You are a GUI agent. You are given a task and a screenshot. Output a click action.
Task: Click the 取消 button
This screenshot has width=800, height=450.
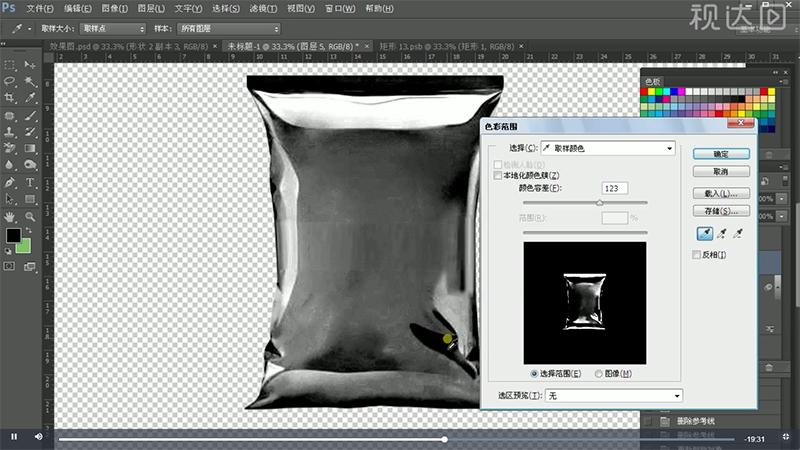[721, 171]
